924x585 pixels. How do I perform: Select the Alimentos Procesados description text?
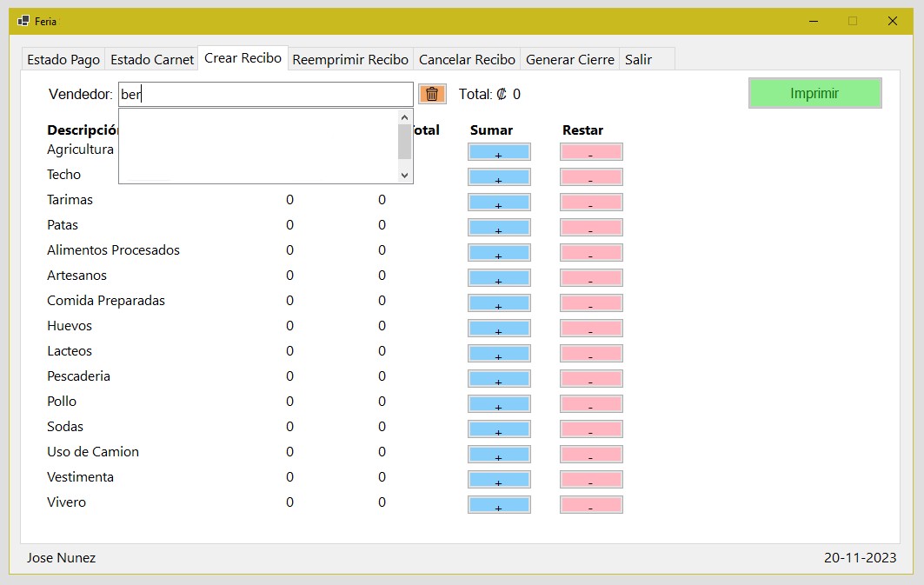click(x=113, y=249)
